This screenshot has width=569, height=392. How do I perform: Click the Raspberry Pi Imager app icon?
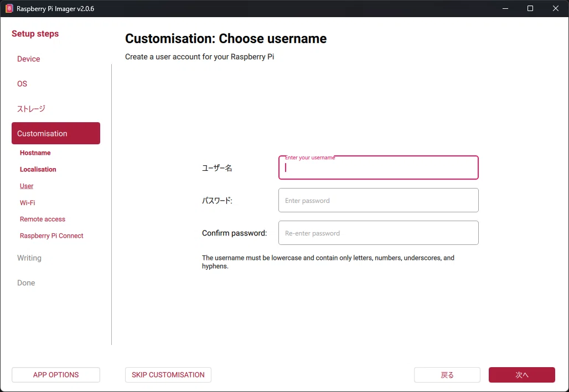pos(9,8)
